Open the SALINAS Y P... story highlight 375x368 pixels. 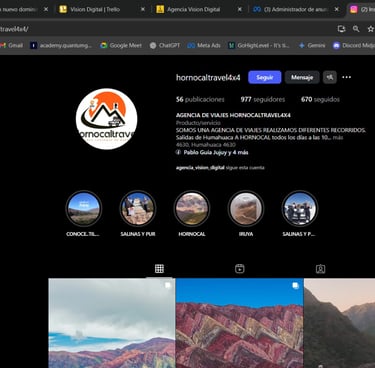[x=299, y=213]
